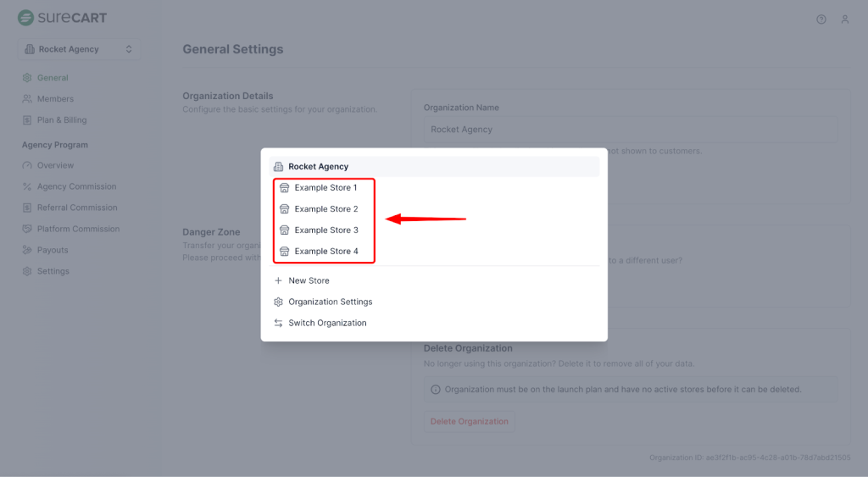The height and width of the screenshot is (477, 868).
Task: Choose Switch Organization in the popup
Action: tap(327, 323)
